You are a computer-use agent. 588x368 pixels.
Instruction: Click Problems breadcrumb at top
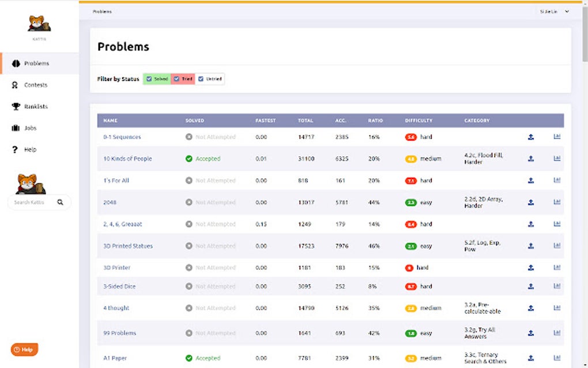point(102,12)
